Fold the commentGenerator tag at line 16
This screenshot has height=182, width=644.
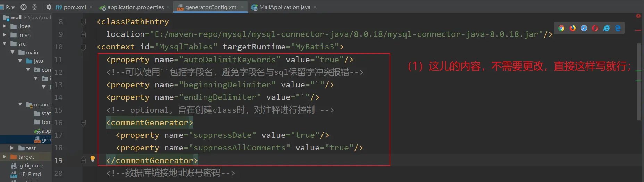point(83,123)
